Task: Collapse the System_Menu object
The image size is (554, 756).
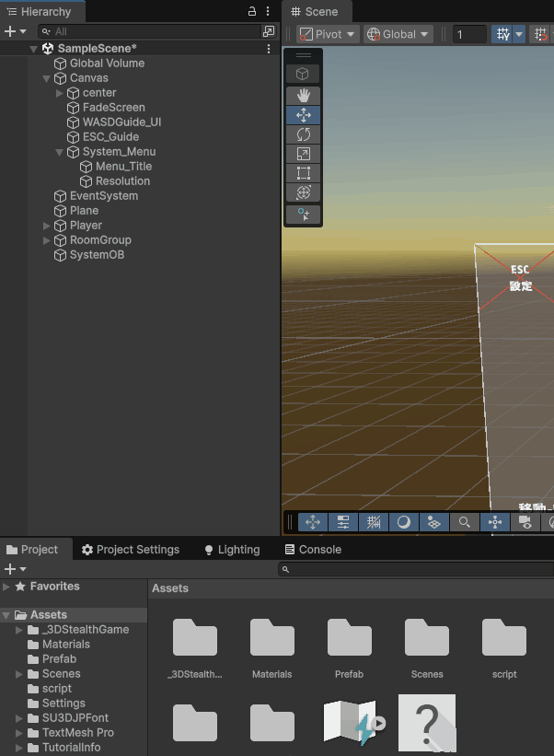Action: pyautogui.click(x=60, y=152)
